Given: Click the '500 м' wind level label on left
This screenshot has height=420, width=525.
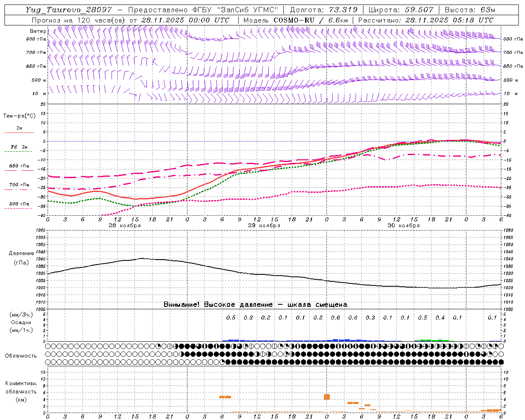Looking at the screenshot, I should click(39, 80).
